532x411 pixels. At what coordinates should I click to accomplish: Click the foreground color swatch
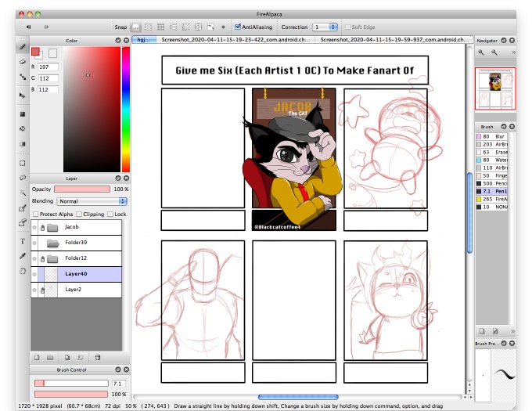(35, 52)
